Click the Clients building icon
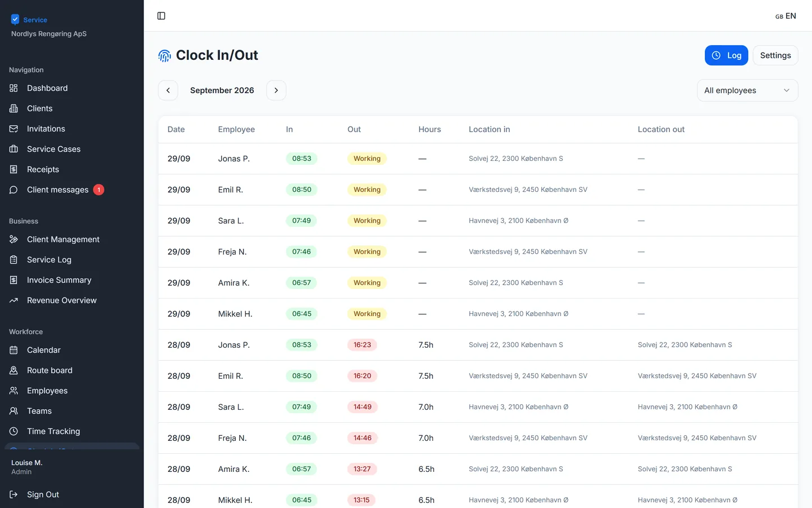 (14, 108)
